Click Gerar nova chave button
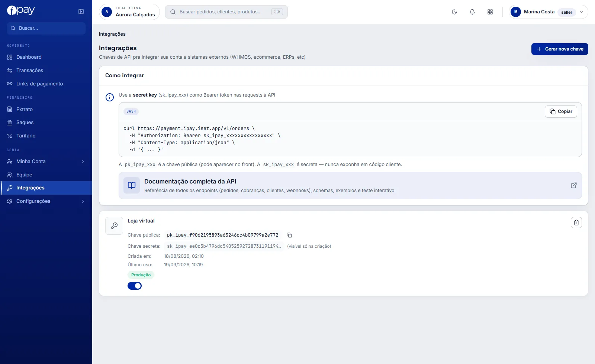Screen dimensions: 595x364 click(560, 49)
